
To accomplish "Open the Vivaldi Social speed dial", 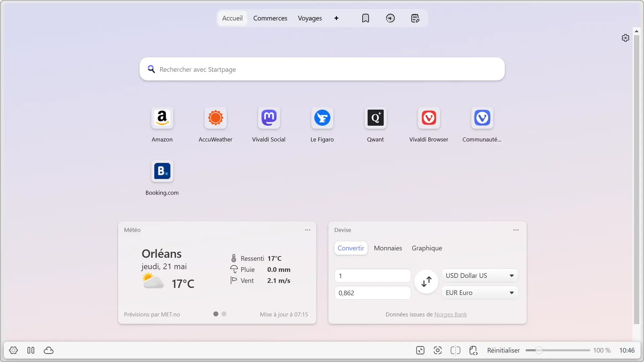I will pos(269,118).
